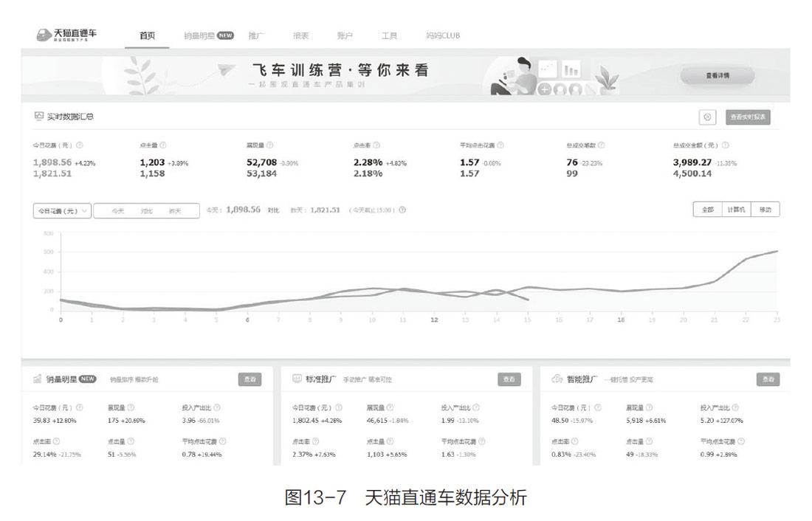Select 对比 comparison mode for chart
The height and width of the screenshot is (521, 812).
[147, 211]
